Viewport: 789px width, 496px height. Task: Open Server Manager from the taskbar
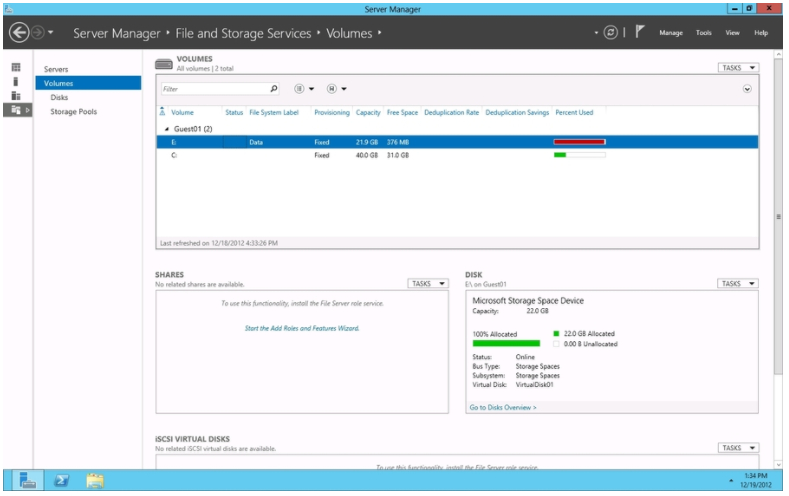click(x=28, y=481)
